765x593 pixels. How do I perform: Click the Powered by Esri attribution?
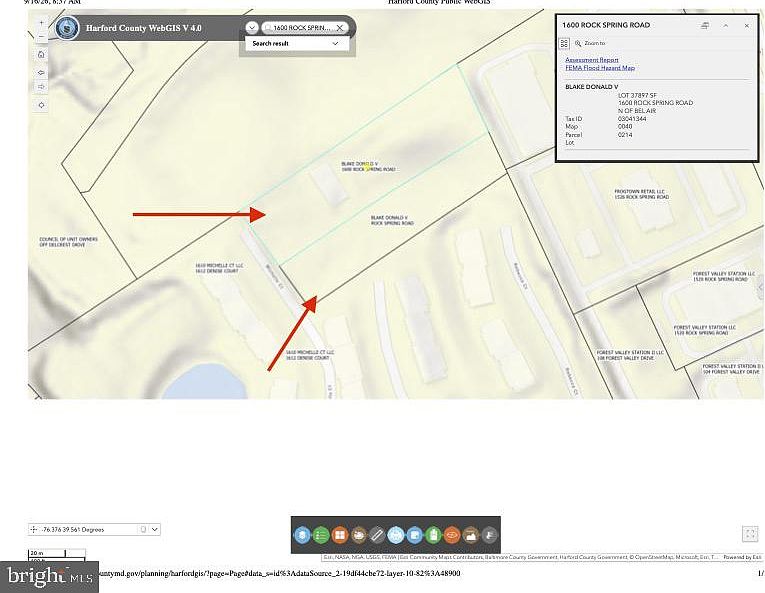(x=742, y=557)
